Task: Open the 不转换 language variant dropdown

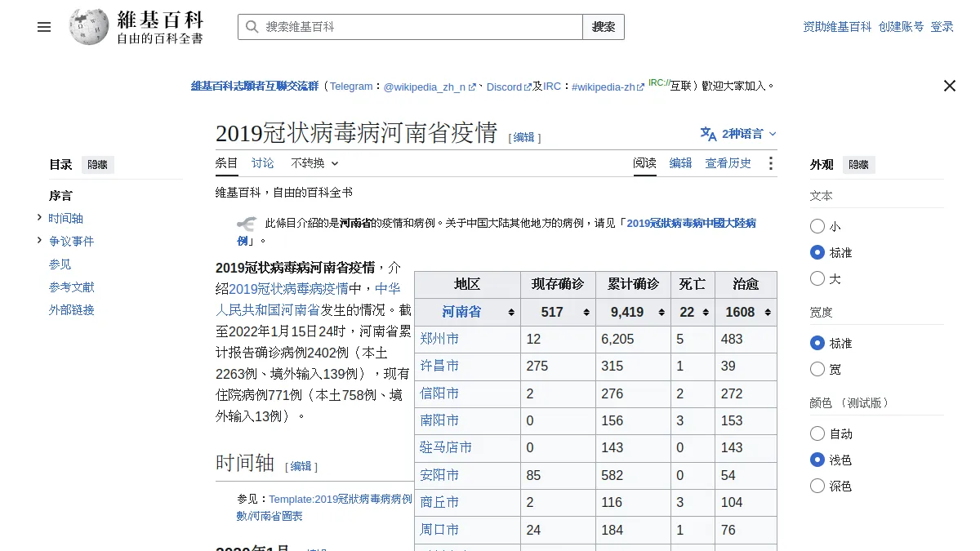Action: 314,163
